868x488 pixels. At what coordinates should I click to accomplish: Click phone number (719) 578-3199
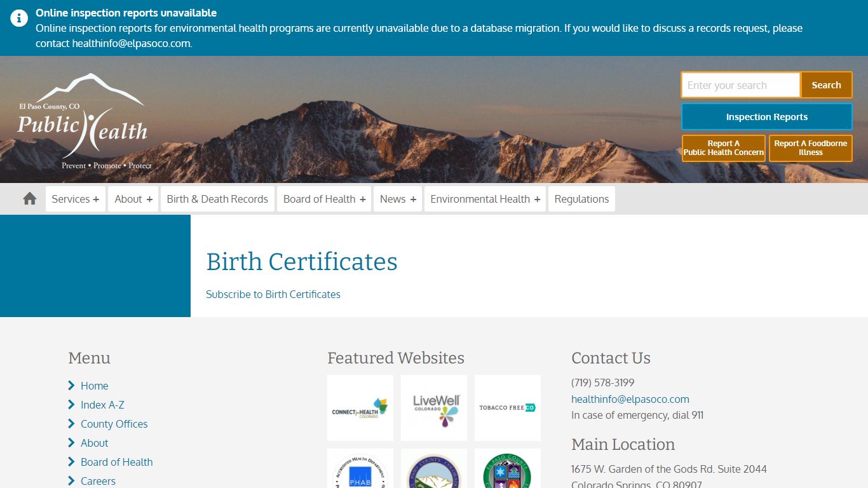point(602,383)
